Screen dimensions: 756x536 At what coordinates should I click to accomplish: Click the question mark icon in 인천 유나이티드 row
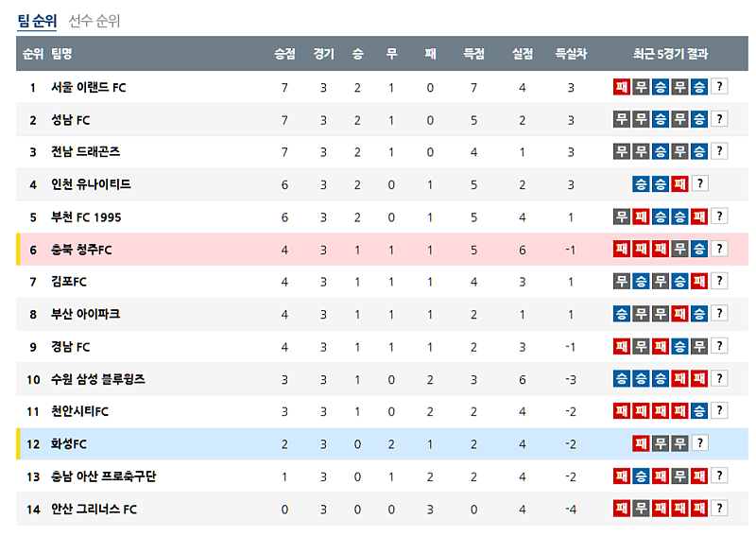[699, 184]
